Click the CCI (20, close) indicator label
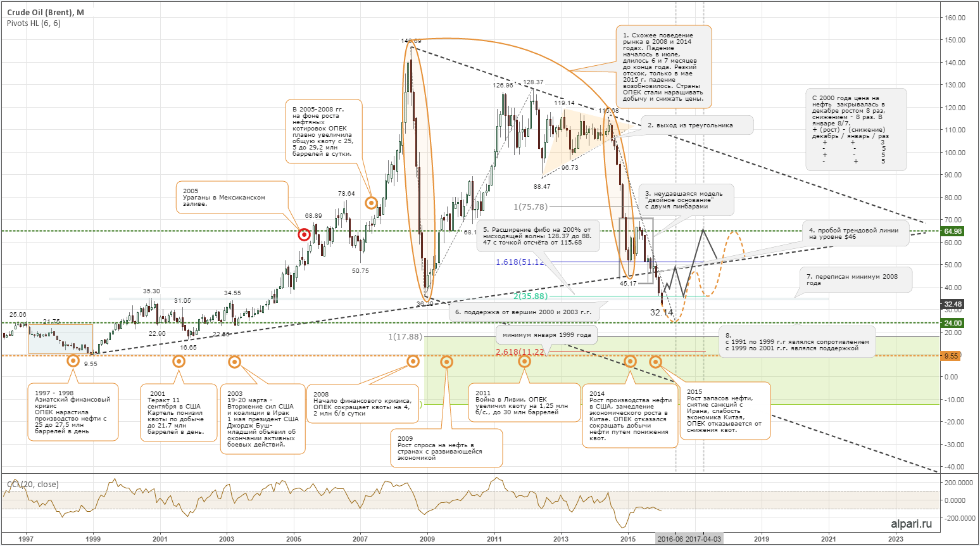Viewport: 980px width, 546px height. (33, 485)
